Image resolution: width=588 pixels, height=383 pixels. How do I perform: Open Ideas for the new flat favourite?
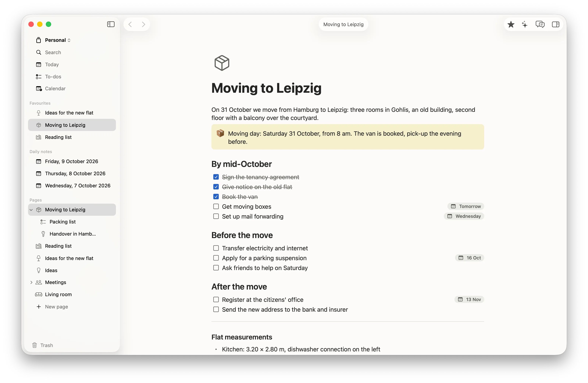(72, 113)
